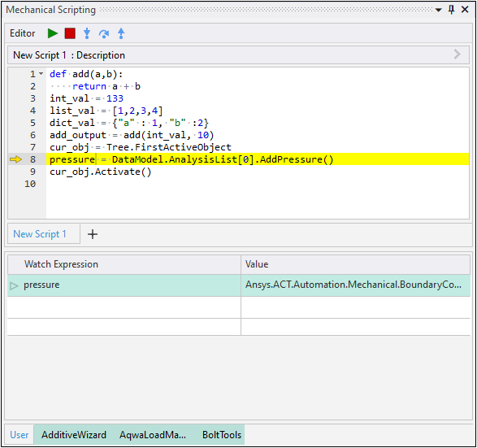
Task: Collapse the def add code fold on line 1
Action: (41, 74)
